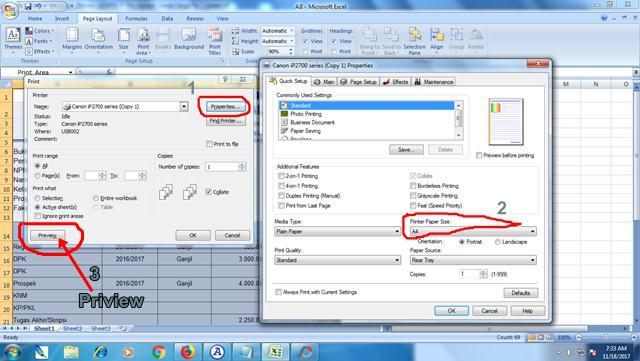Click the Page Setup dialog launcher in the ribbon
The width and height of the screenshot is (640, 361).
[223, 61]
